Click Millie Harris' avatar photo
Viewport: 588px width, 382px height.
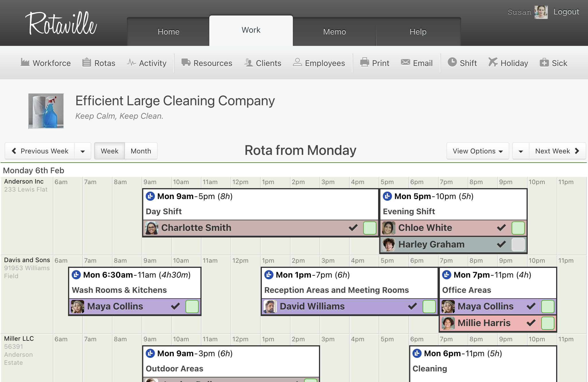pyautogui.click(x=448, y=323)
